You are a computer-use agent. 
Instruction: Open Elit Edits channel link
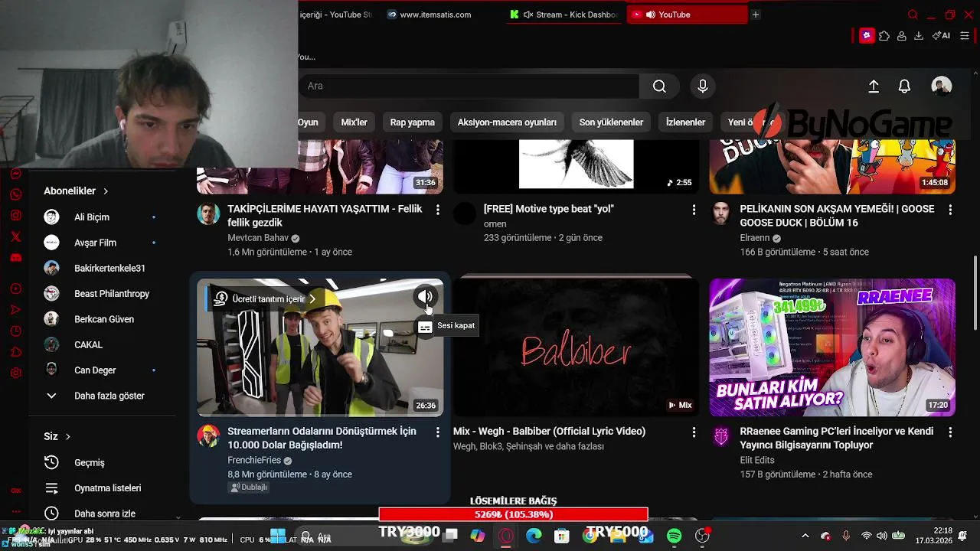tap(756, 461)
